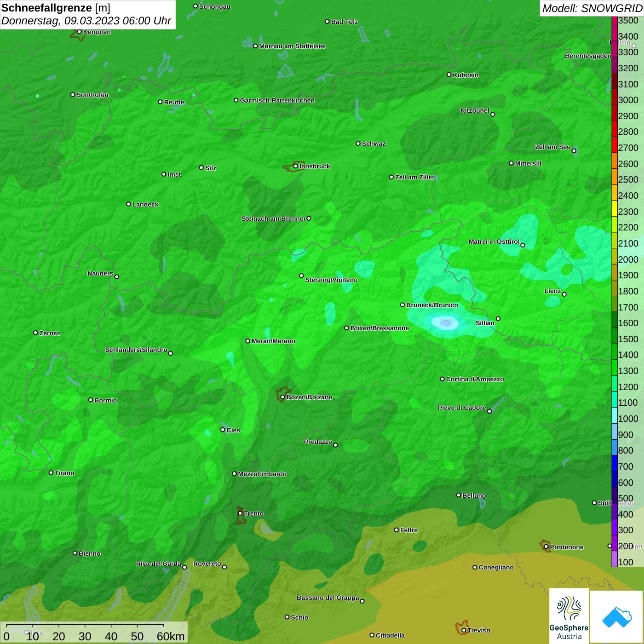Click the 'Brixen/Bressanone' map label

(379, 328)
